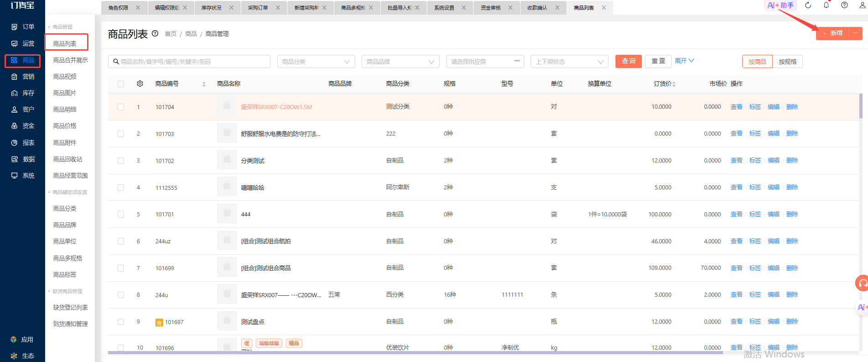Open the more options menu beside 新增
The height and width of the screenshot is (362, 868).
(855, 33)
